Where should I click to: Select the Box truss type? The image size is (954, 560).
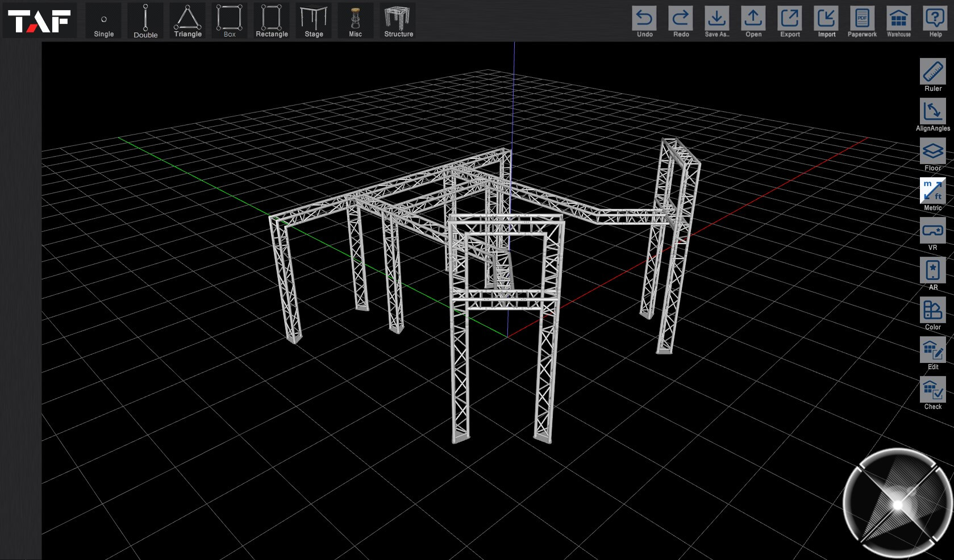coord(230,21)
